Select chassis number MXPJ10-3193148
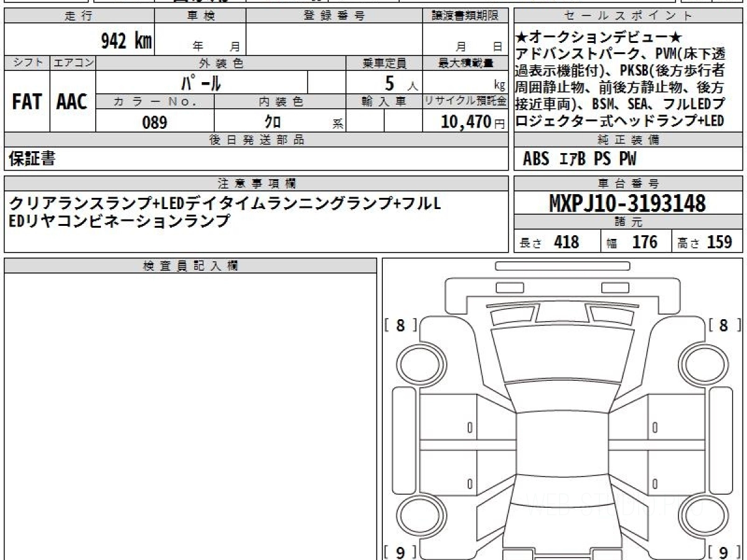This screenshot has width=747, height=560. [627, 203]
